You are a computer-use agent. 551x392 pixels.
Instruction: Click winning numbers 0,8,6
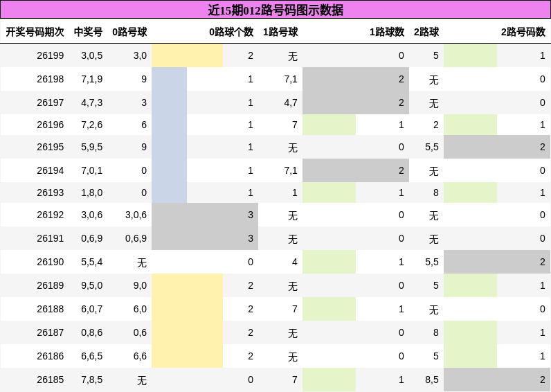tap(91, 332)
